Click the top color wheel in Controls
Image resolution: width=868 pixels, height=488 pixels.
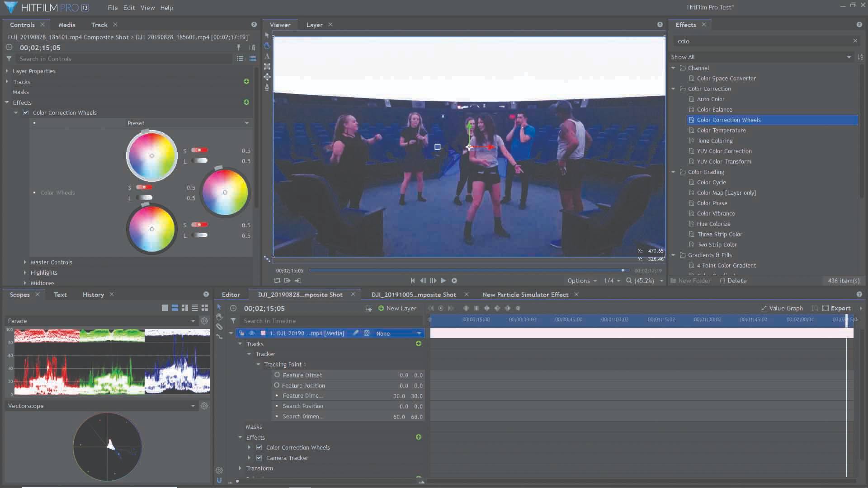point(151,156)
